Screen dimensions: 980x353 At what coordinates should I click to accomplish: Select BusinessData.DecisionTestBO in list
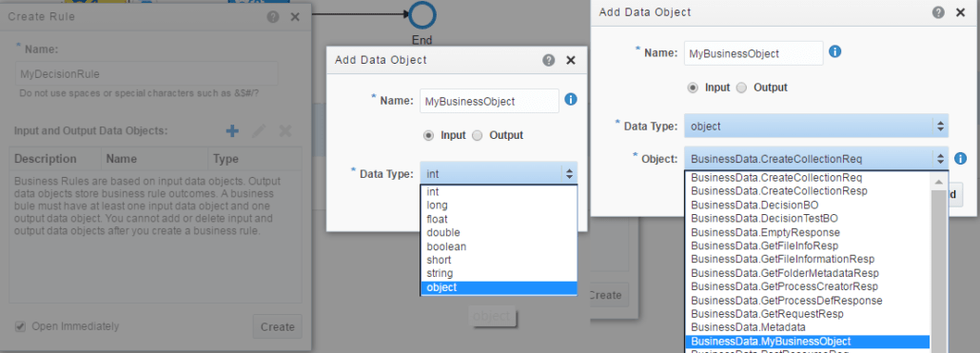(x=808, y=218)
